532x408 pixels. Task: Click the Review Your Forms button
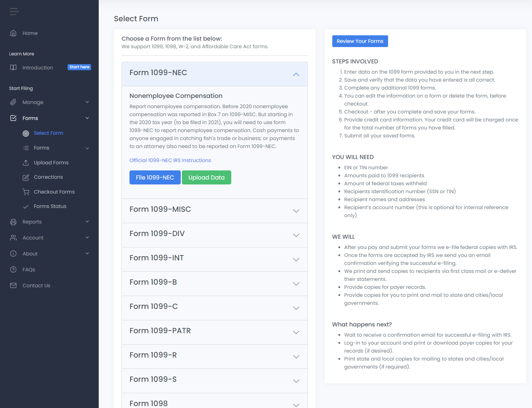tap(360, 41)
